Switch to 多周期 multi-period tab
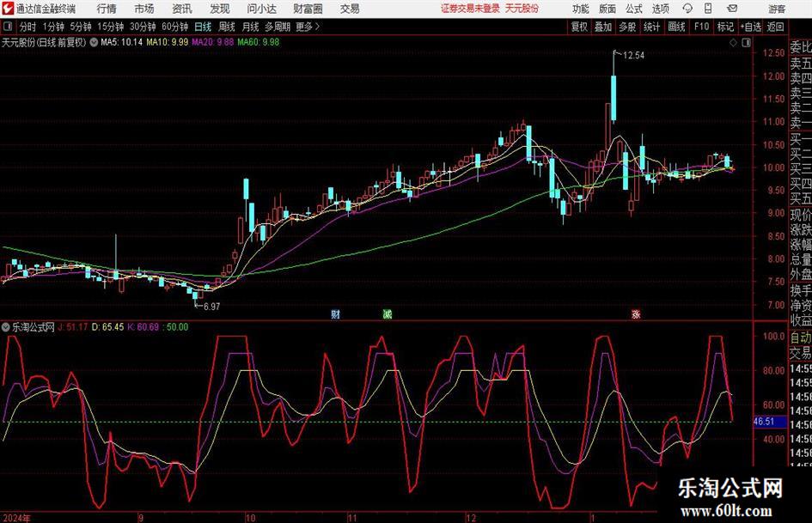The height and width of the screenshot is (523, 812). [x=278, y=27]
